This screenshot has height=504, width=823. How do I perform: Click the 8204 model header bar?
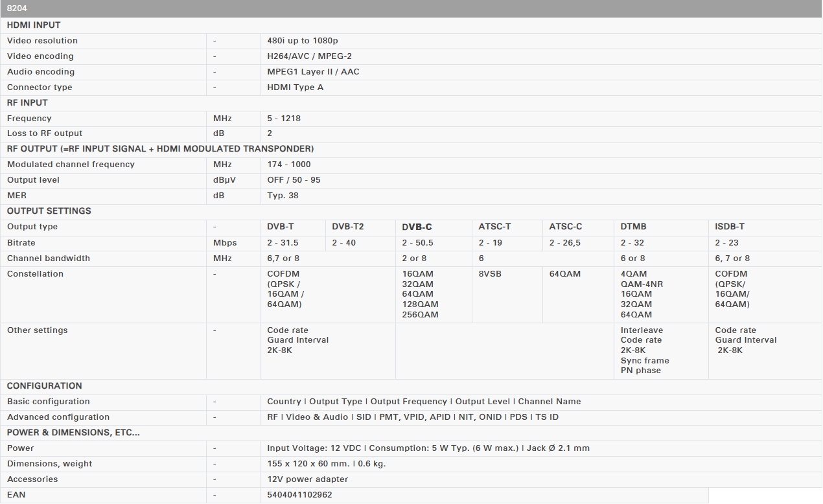[x=411, y=8]
